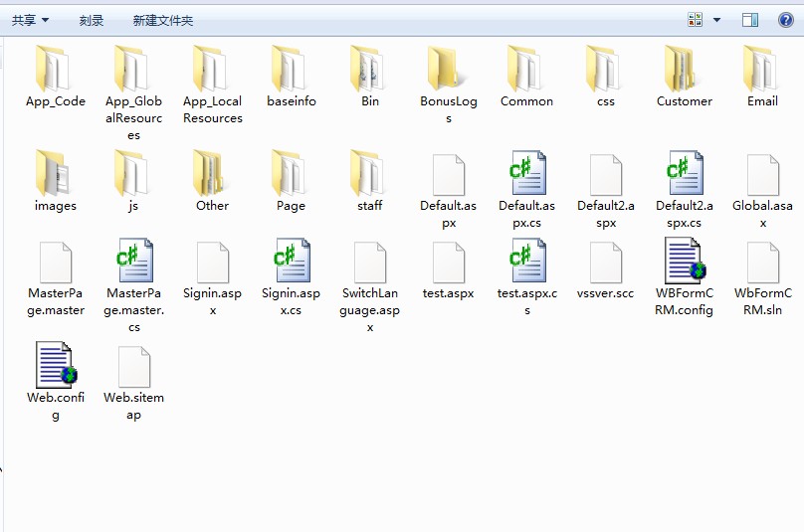Screen dimensions: 804x532
Task: Click the 刻录 (Burn) toolbar button
Action: pos(92,21)
